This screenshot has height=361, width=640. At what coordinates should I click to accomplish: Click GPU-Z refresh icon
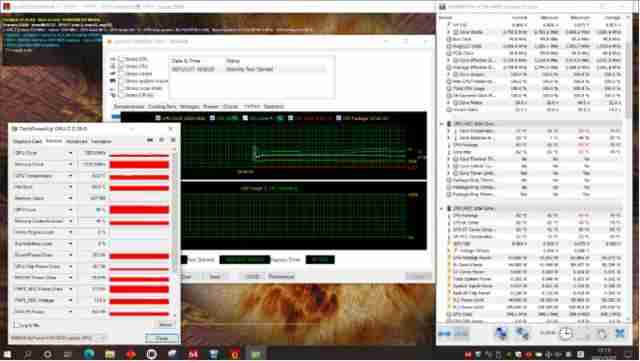click(162, 140)
